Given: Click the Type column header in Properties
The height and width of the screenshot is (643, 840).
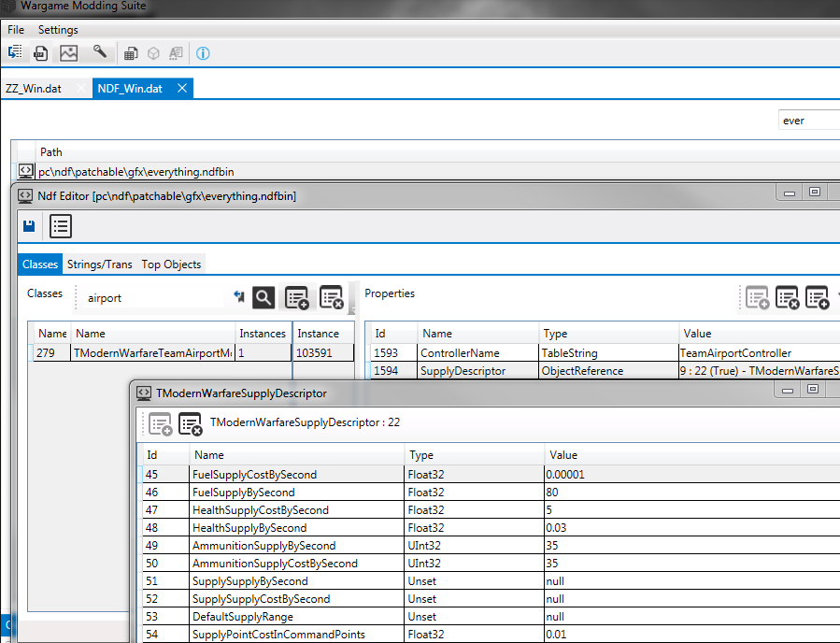Looking at the screenshot, I should coord(609,334).
